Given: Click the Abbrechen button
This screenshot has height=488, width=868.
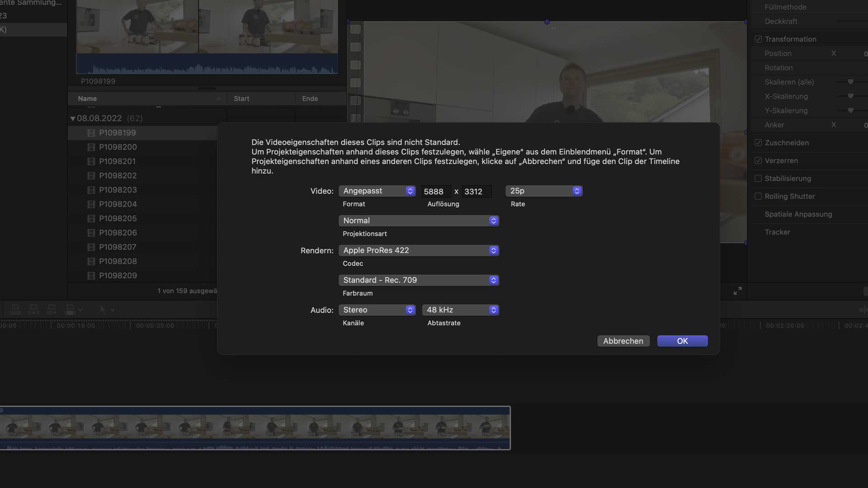Looking at the screenshot, I should [x=623, y=341].
